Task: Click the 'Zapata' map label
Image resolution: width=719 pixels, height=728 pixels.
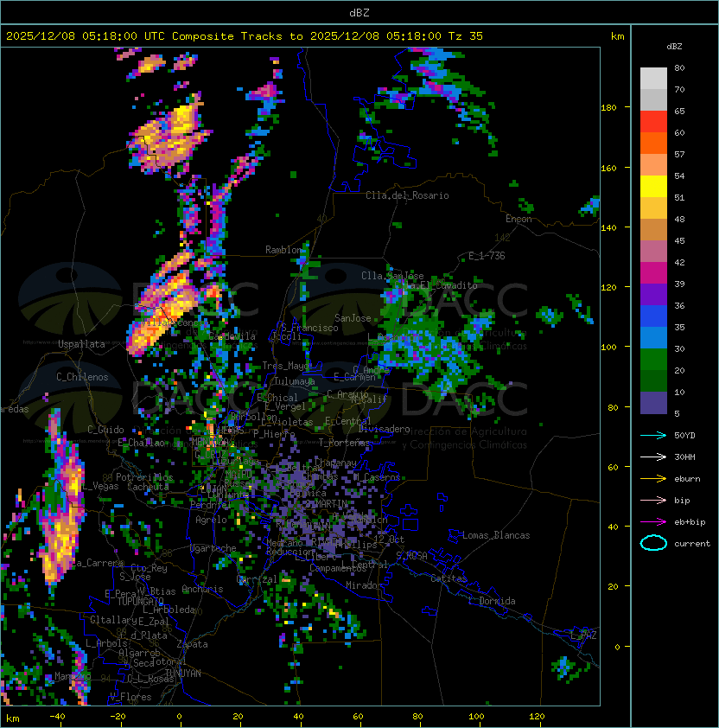Action: 192,644
